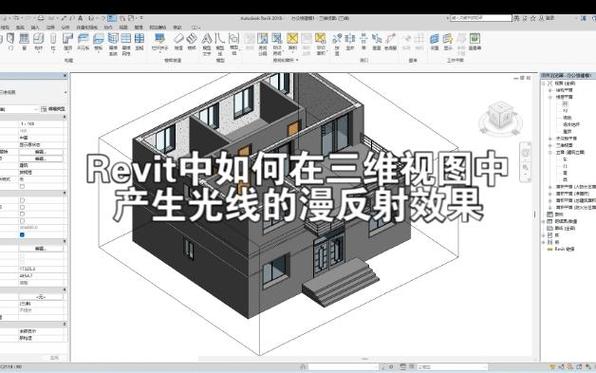This screenshot has height=373, width=596.
Task: Expand the 族 node in project browser
Action: click(x=544, y=235)
